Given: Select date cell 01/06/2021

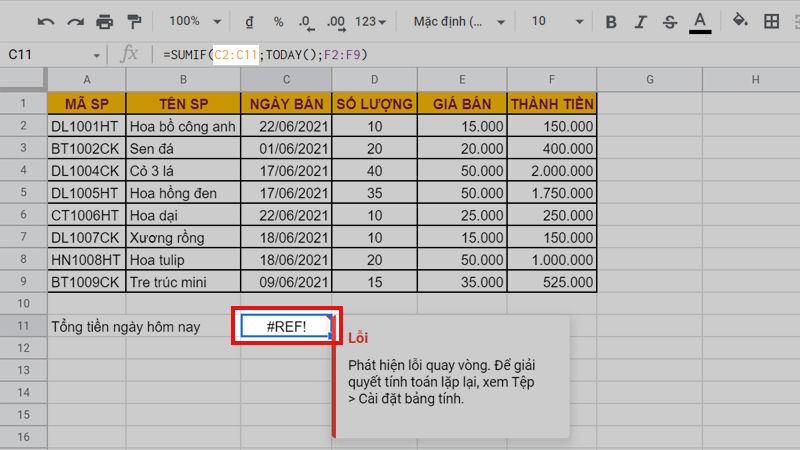Looking at the screenshot, I should [x=286, y=148].
